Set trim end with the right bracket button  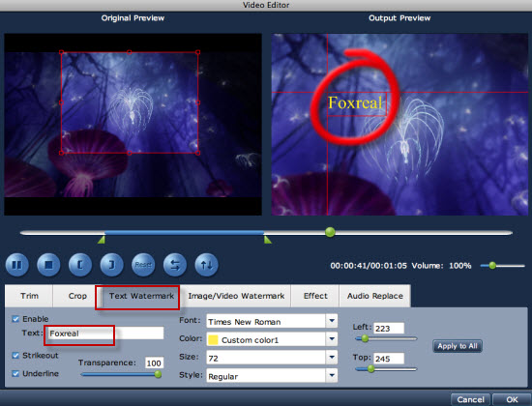click(x=111, y=265)
